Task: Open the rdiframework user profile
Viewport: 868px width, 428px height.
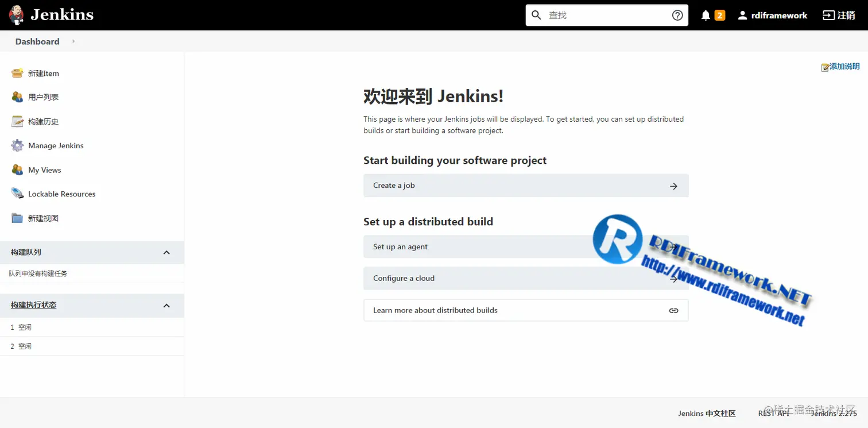Action: pos(772,15)
